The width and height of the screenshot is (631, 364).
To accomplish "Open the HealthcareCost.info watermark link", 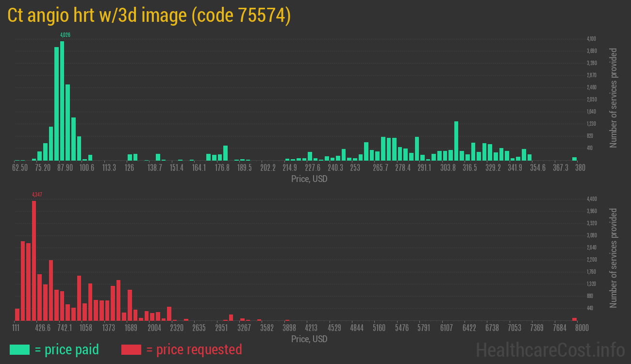I will [x=550, y=349].
